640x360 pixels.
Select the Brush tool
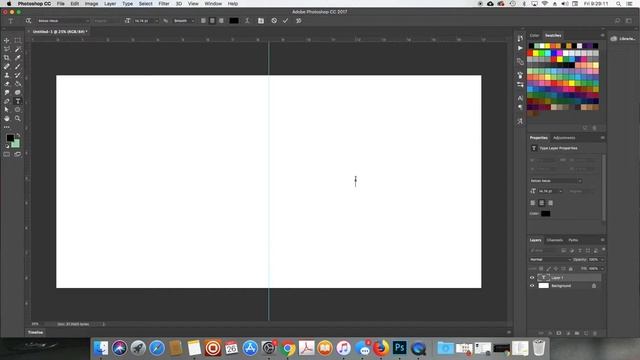pos(18,67)
